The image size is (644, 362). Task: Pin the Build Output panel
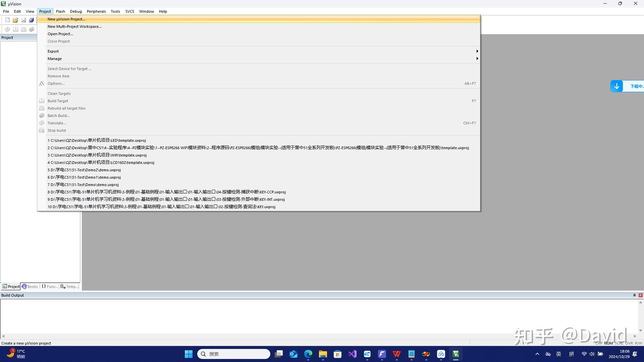click(x=634, y=295)
